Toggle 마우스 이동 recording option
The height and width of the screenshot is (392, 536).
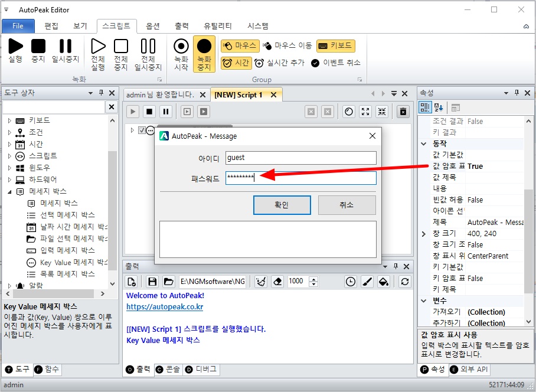coord(287,46)
